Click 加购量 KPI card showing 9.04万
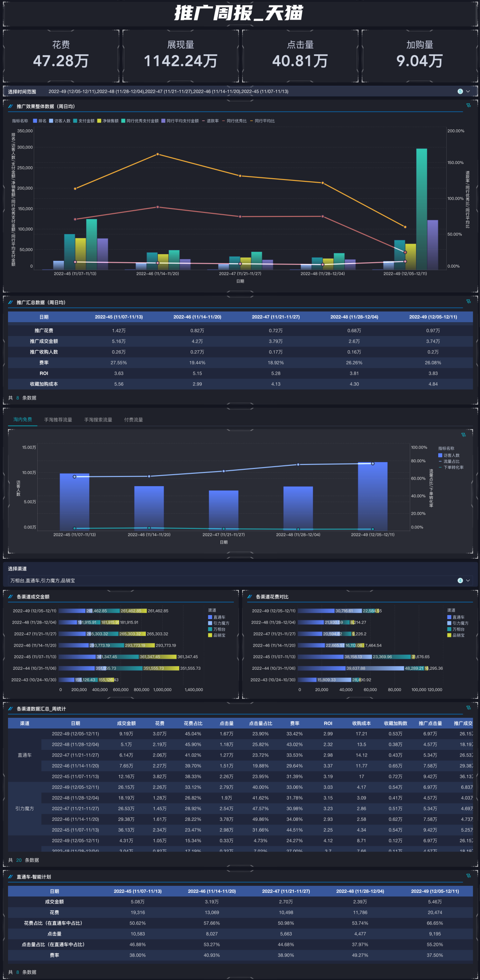The image size is (480, 980). click(420, 56)
